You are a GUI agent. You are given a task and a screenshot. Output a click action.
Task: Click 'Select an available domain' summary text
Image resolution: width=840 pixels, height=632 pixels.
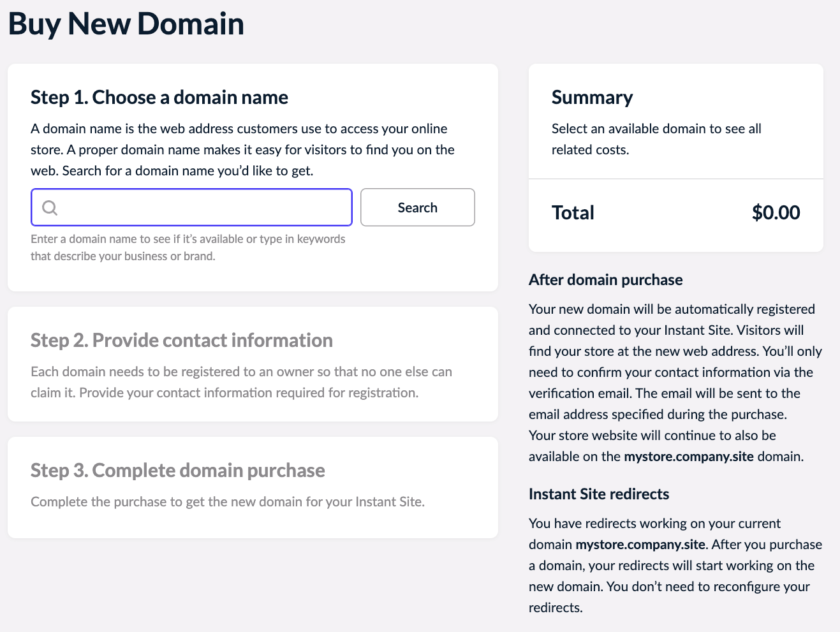click(656, 139)
